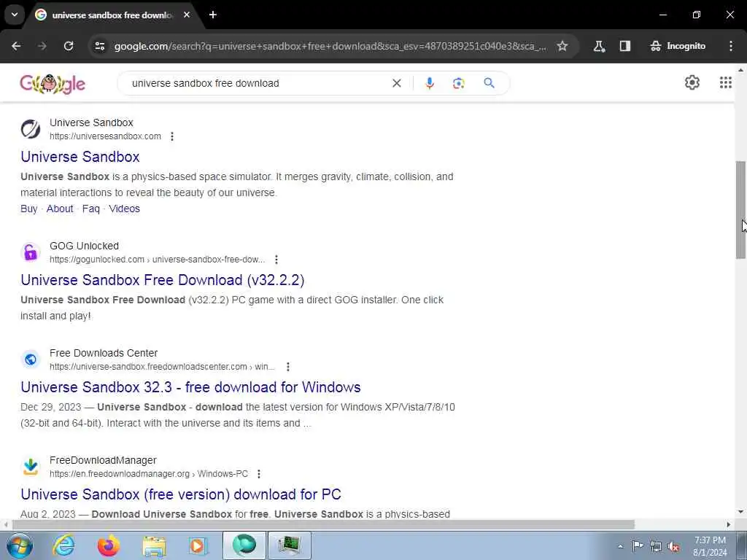This screenshot has width=747, height=560.
Task: Go back using the browser back arrow
Action: tap(16, 46)
